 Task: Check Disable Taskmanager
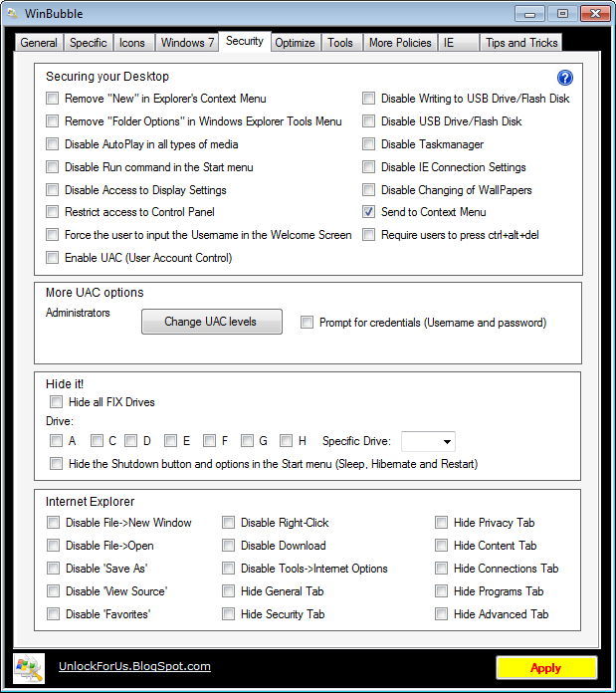coord(368,144)
